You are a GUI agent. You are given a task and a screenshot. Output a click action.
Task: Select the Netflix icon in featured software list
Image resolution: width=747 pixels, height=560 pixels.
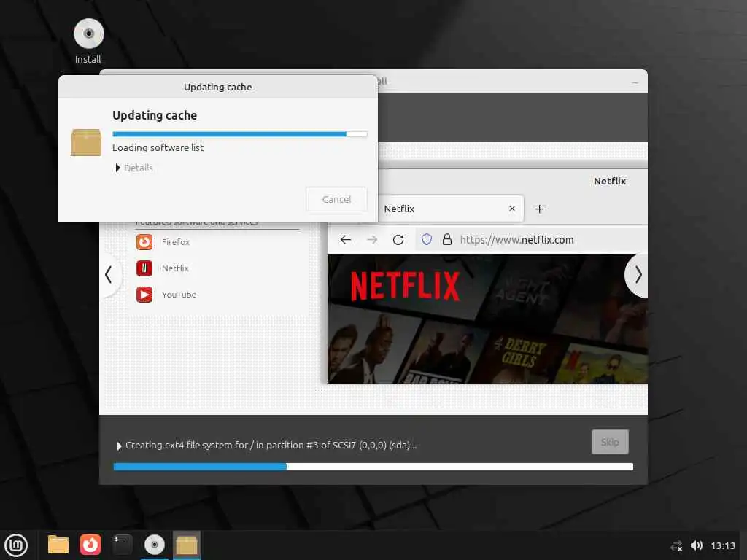(x=144, y=268)
